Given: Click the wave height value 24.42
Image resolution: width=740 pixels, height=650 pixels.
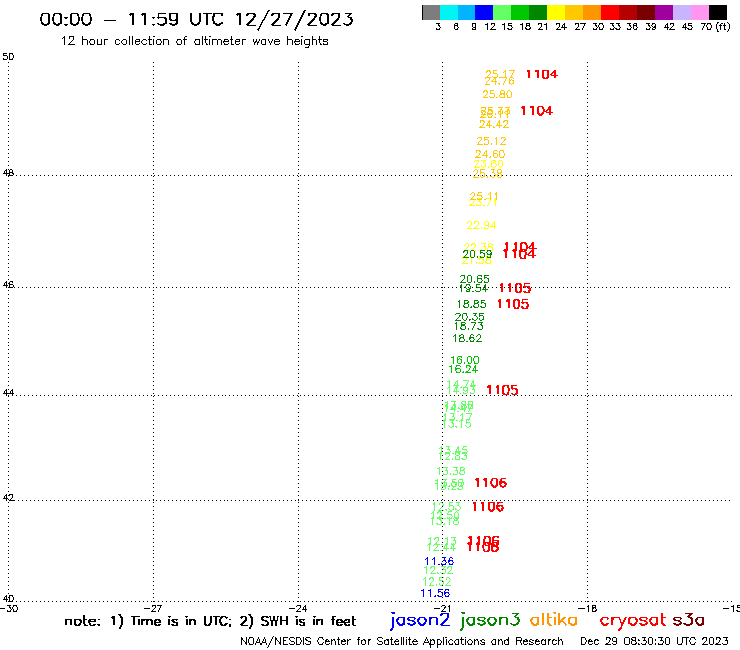Looking at the screenshot, I should pyautogui.click(x=494, y=124).
